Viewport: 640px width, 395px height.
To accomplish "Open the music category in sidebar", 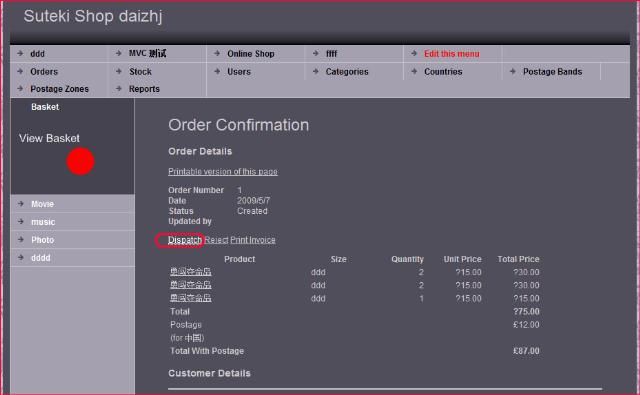I will pyautogui.click(x=43, y=222).
